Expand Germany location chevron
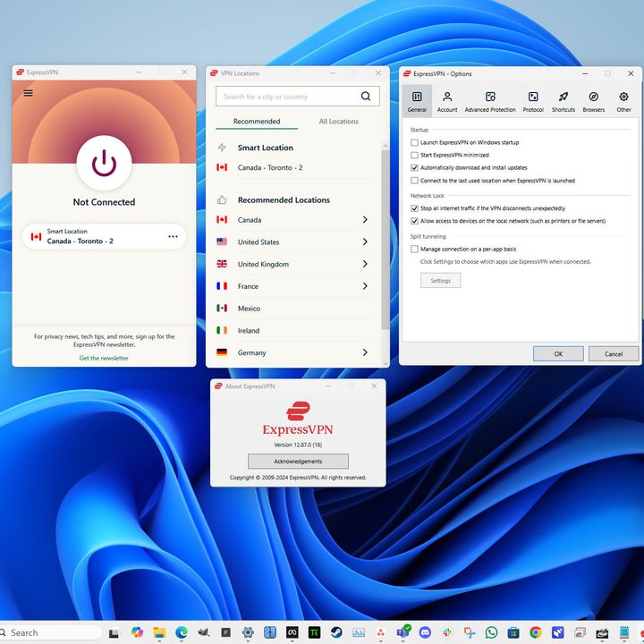 [x=365, y=352]
